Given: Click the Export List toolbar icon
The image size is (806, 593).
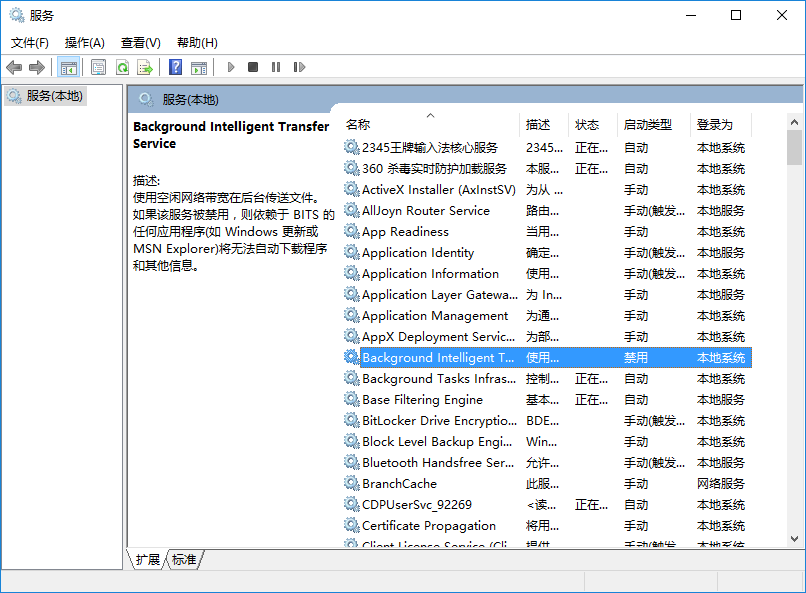Looking at the screenshot, I should click(145, 67).
